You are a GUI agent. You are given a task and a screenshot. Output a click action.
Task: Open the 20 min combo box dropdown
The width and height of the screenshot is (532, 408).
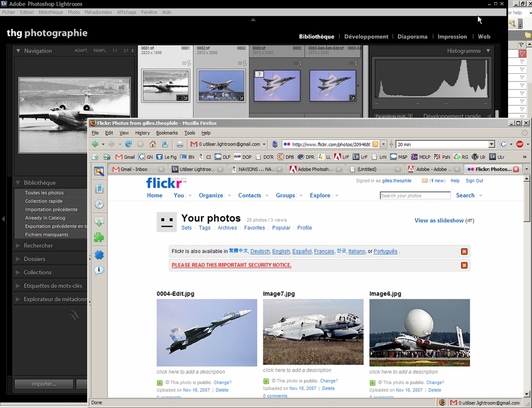click(491, 144)
